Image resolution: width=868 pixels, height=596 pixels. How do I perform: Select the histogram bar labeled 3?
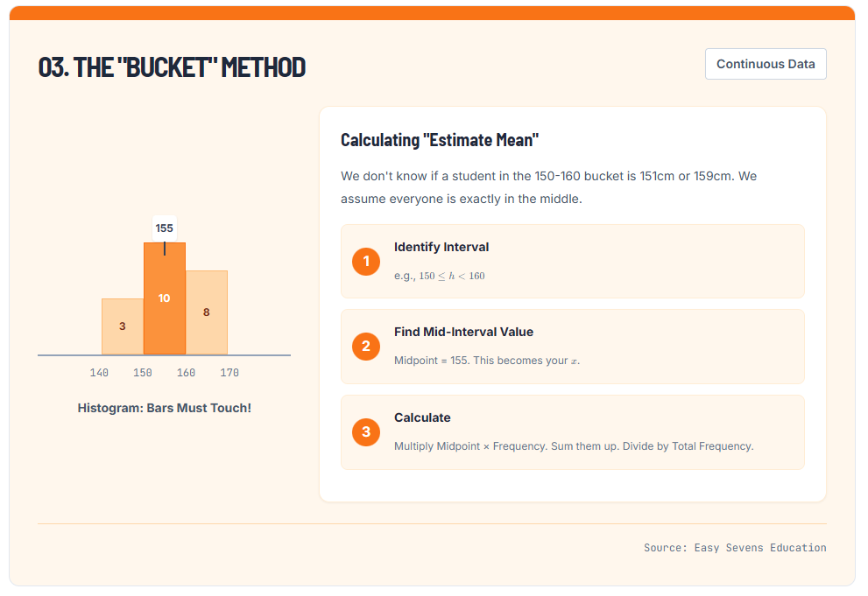pos(123,326)
